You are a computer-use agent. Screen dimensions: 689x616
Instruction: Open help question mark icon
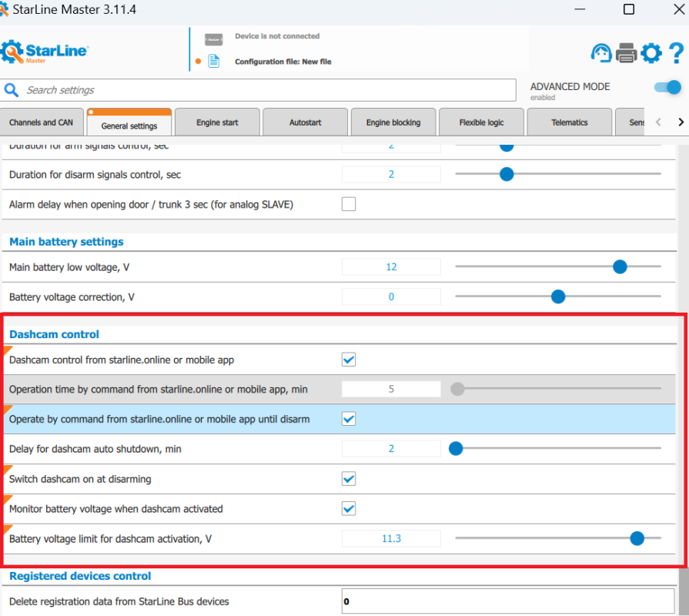point(676,53)
